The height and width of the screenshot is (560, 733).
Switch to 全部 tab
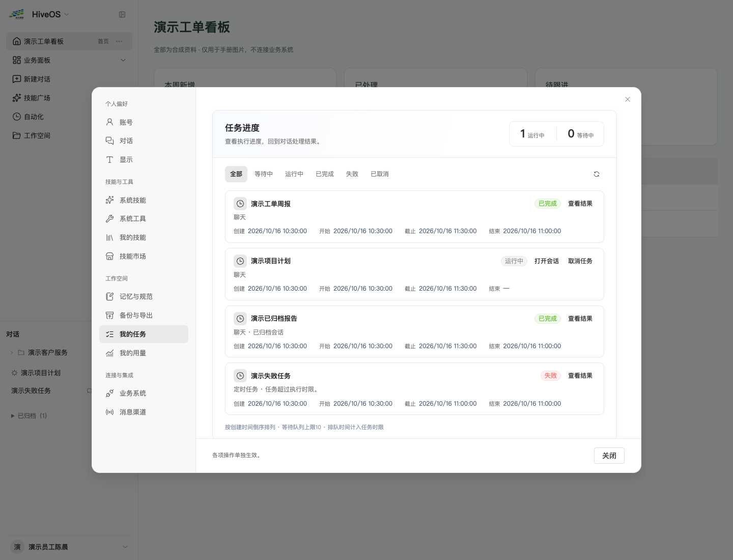click(x=236, y=174)
